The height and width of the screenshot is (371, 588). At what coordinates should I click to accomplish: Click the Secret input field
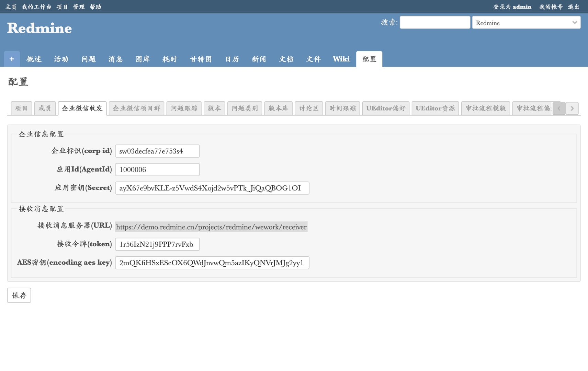point(212,188)
